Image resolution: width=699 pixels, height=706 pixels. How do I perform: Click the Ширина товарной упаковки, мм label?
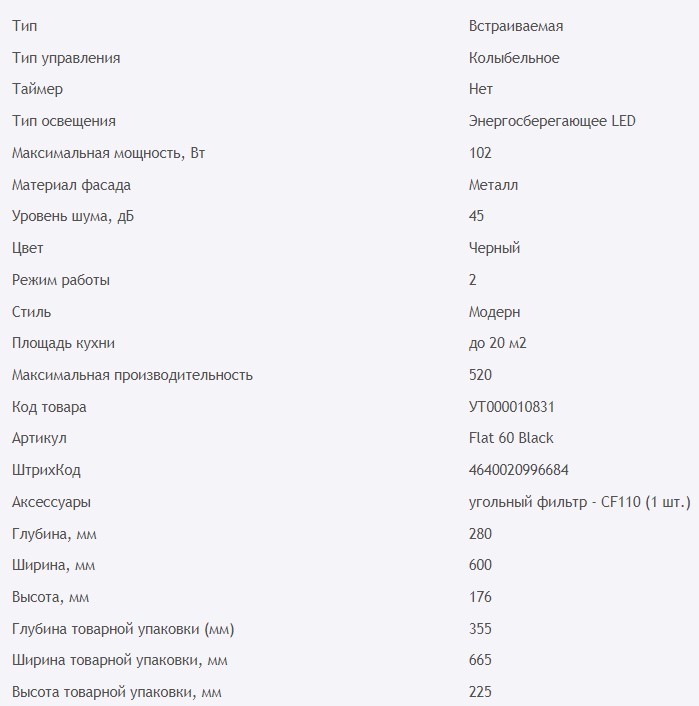119,660
